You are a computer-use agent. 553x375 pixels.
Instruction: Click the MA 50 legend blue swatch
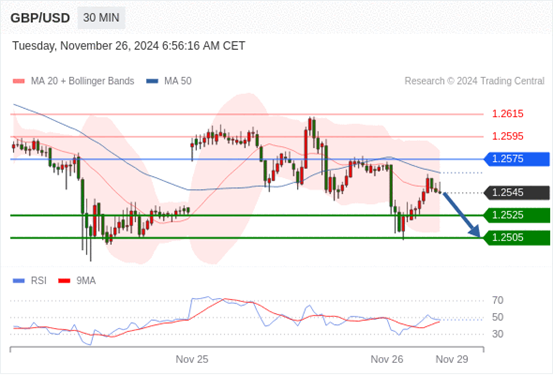point(152,81)
